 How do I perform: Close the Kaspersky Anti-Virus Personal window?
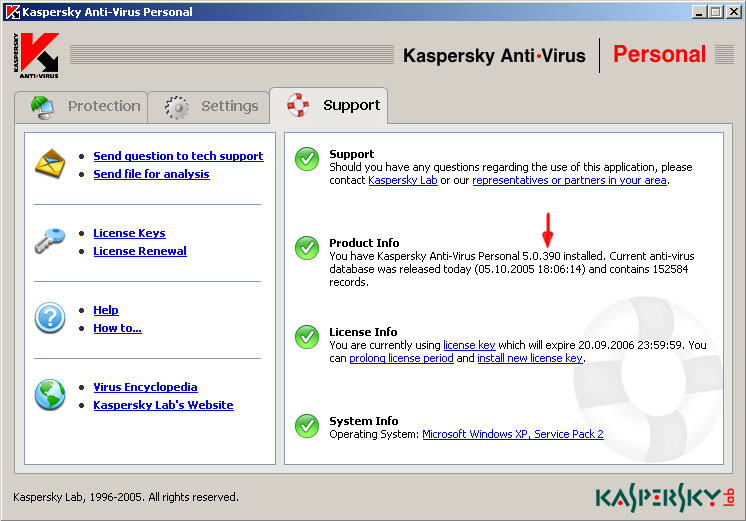(734, 12)
